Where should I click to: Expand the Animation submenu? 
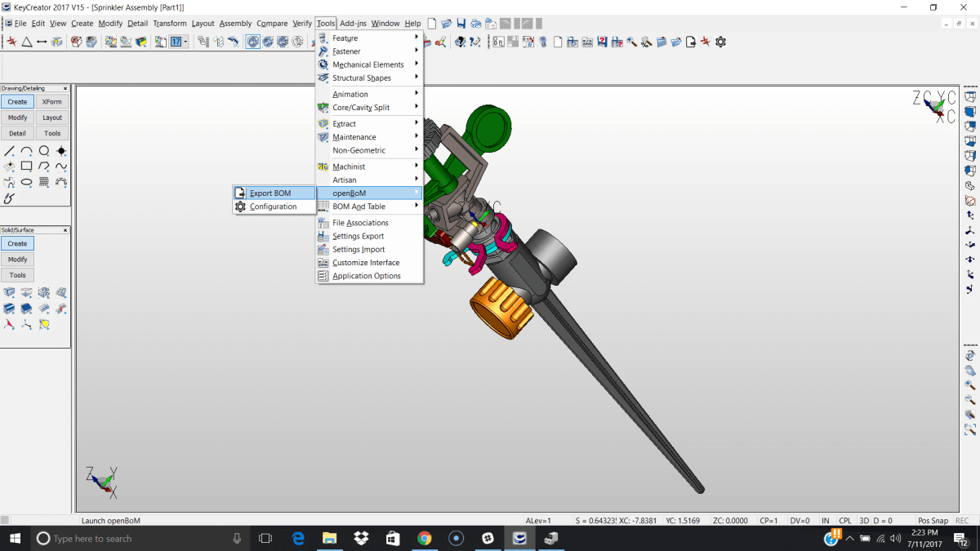click(369, 95)
